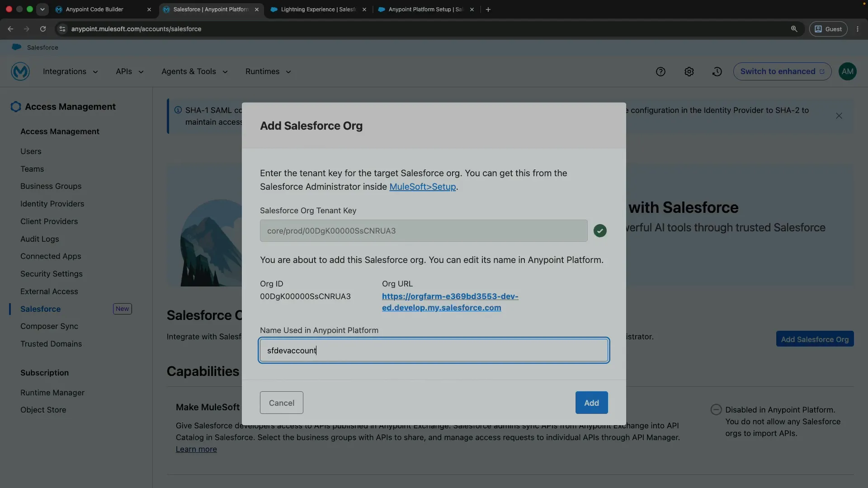This screenshot has width=868, height=488.
Task: Click the Add button in dialog
Action: tap(591, 403)
